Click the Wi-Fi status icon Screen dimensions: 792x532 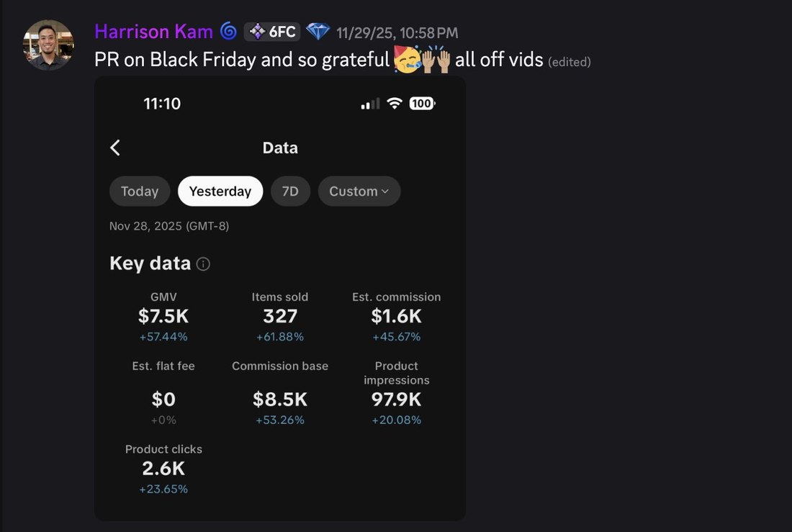point(395,103)
